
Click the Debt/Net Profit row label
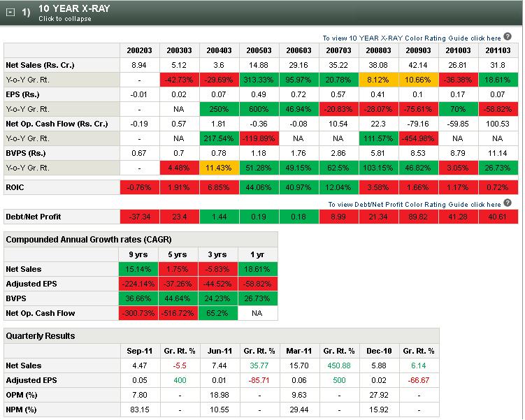[35, 217]
